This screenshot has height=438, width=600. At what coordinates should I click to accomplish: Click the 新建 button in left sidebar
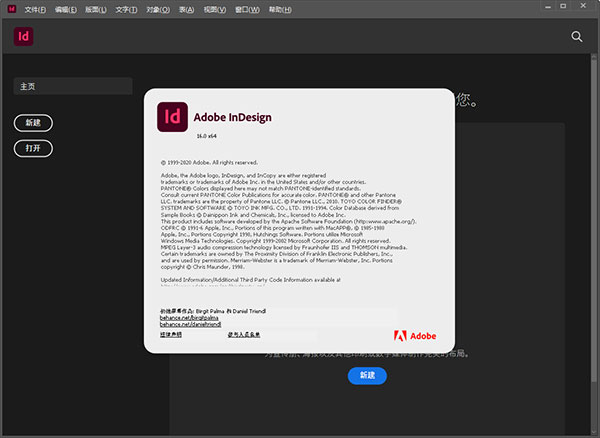click(x=33, y=123)
